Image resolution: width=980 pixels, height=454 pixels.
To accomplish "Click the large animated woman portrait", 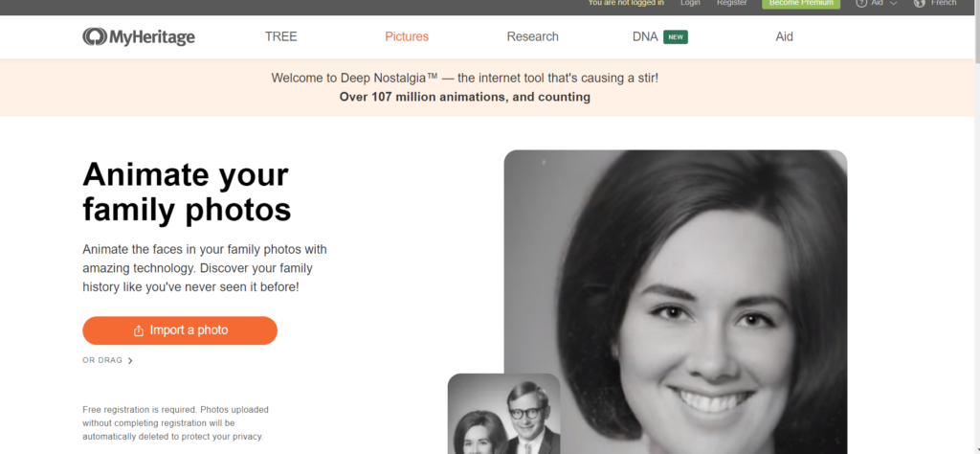I will tap(676, 302).
